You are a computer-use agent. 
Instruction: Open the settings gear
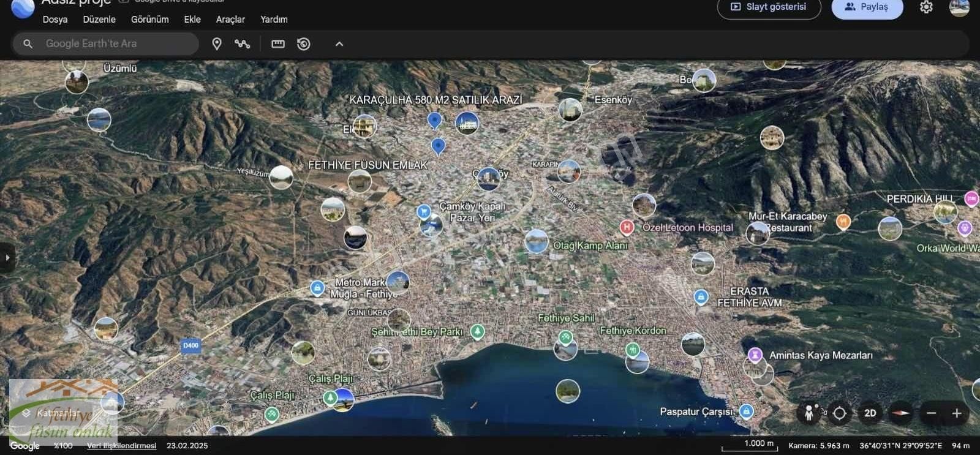pos(926,7)
